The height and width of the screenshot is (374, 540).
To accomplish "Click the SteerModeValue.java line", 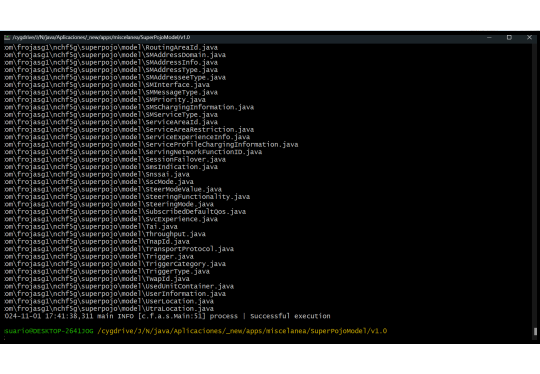I will pyautogui.click(x=113, y=189).
